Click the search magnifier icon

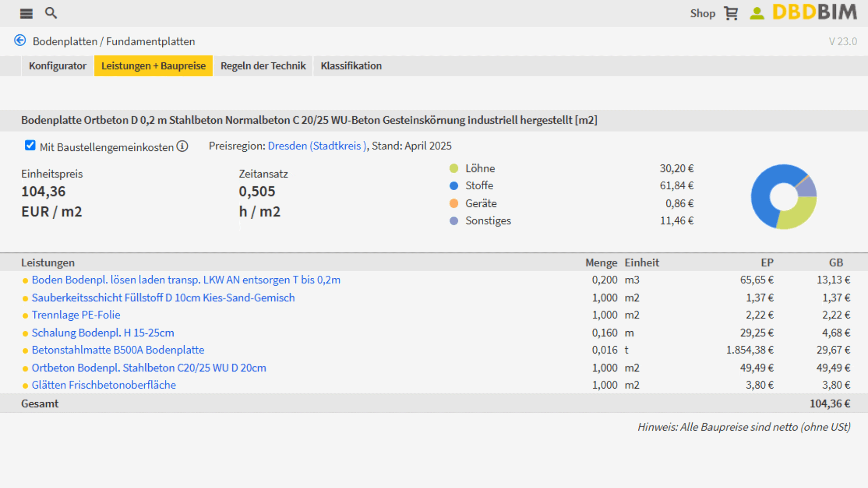pyautogui.click(x=51, y=13)
